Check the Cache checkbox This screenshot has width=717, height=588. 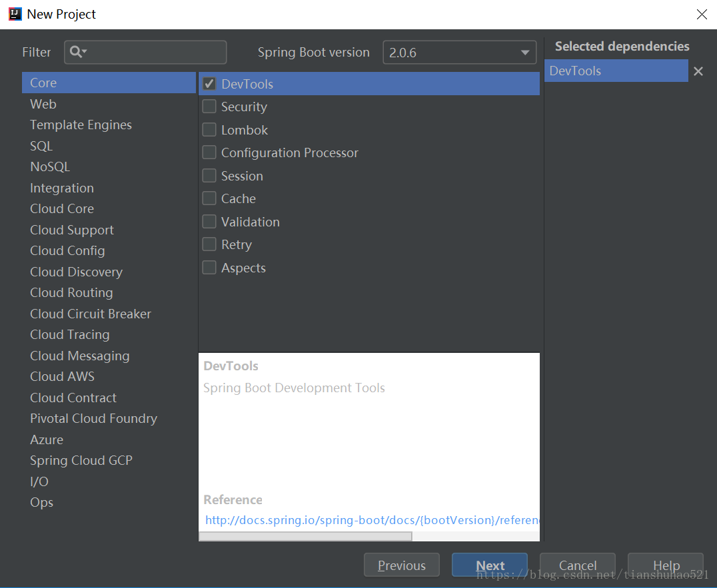(x=209, y=198)
